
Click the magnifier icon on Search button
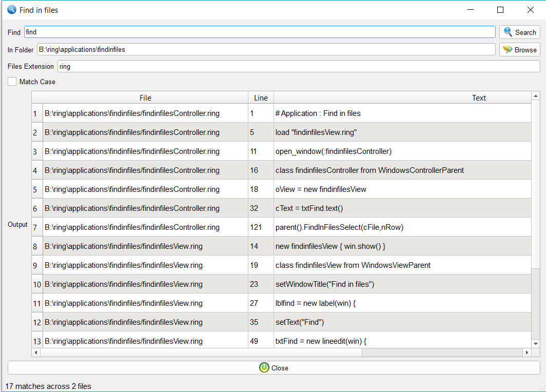(508, 32)
